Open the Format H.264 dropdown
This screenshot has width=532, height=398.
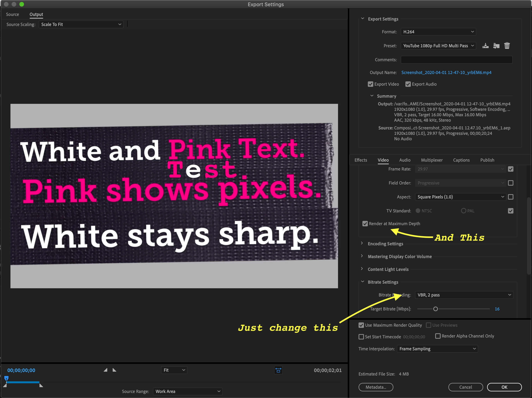pos(438,32)
